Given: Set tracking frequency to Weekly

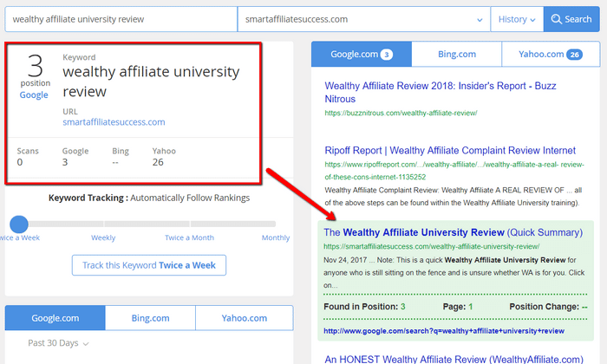Looking at the screenshot, I should coord(103,237).
